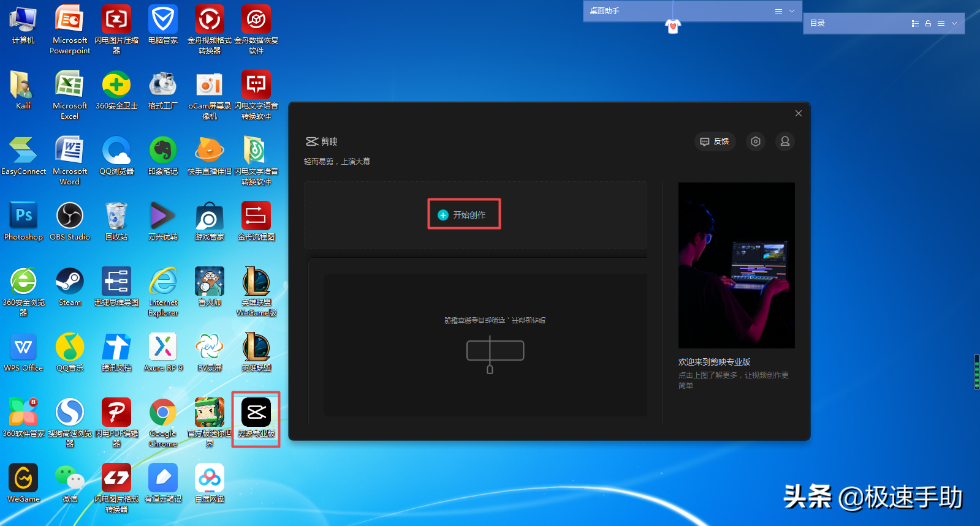This screenshot has height=526, width=980.
Task: Open the 剪映专业版 desktop icon
Action: pos(256,418)
